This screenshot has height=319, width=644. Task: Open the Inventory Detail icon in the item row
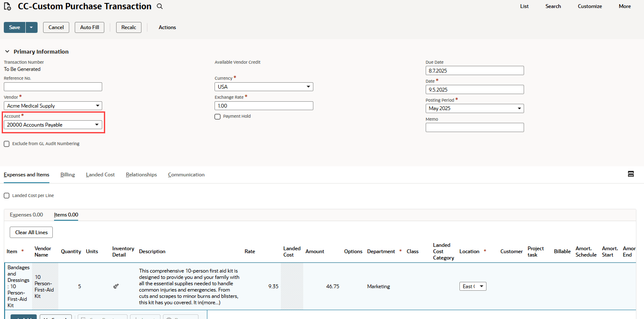pyautogui.click(x=116, y=286)
